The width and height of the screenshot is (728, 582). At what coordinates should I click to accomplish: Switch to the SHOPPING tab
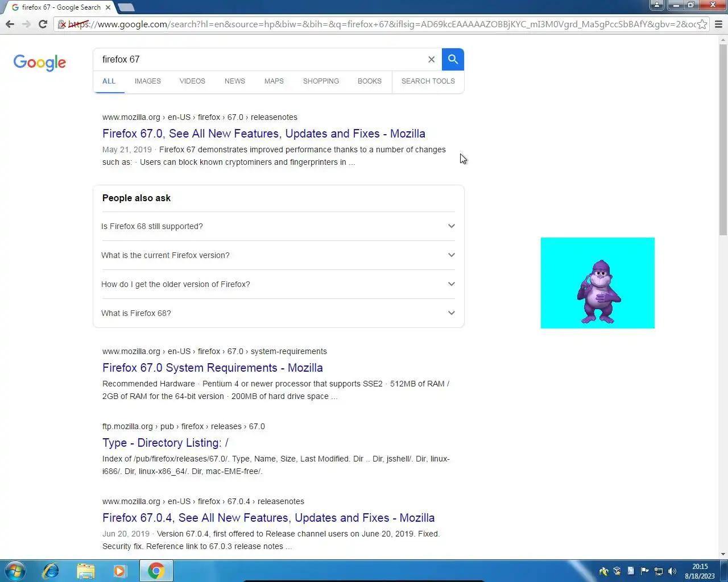click(321, 81)
